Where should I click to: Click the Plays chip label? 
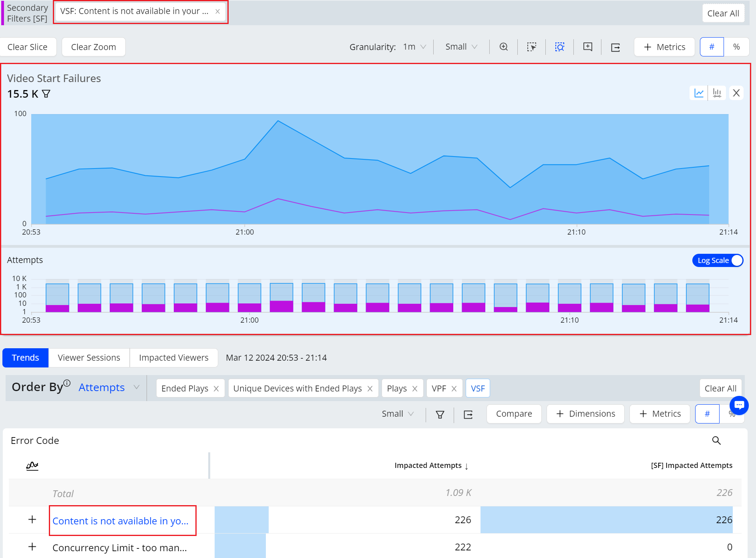pos(397,389)
